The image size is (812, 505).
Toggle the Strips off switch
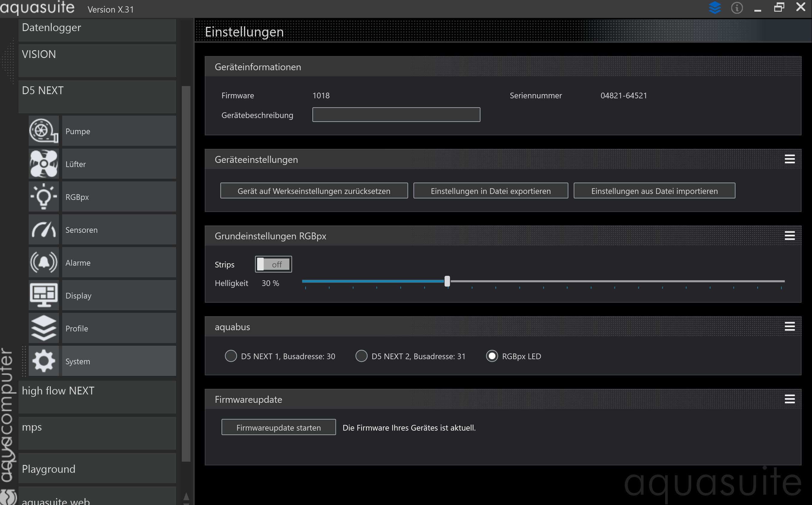[273, 264]
